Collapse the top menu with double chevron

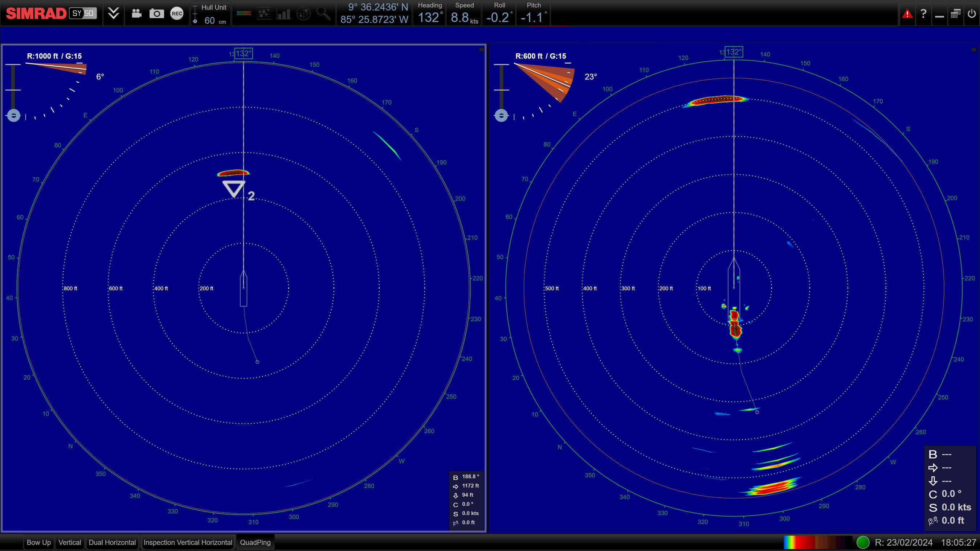tap(113, 13)
